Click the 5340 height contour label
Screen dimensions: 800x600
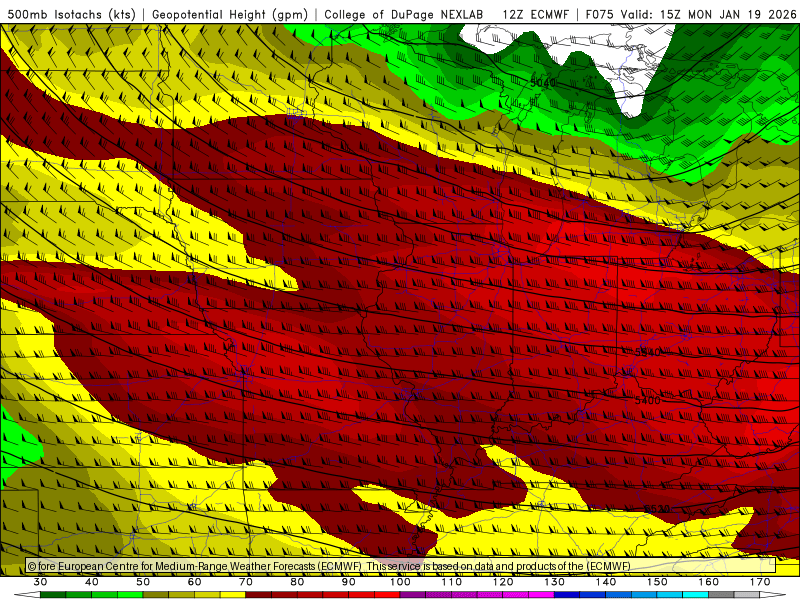click(647, 352)
